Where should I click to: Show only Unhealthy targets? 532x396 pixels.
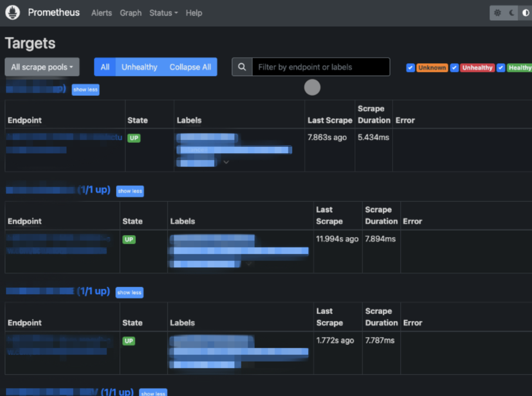click(139, 67)
